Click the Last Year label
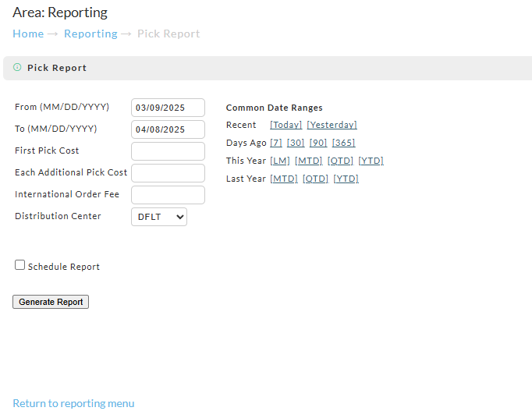532x418 pixels. coord(246,179)
